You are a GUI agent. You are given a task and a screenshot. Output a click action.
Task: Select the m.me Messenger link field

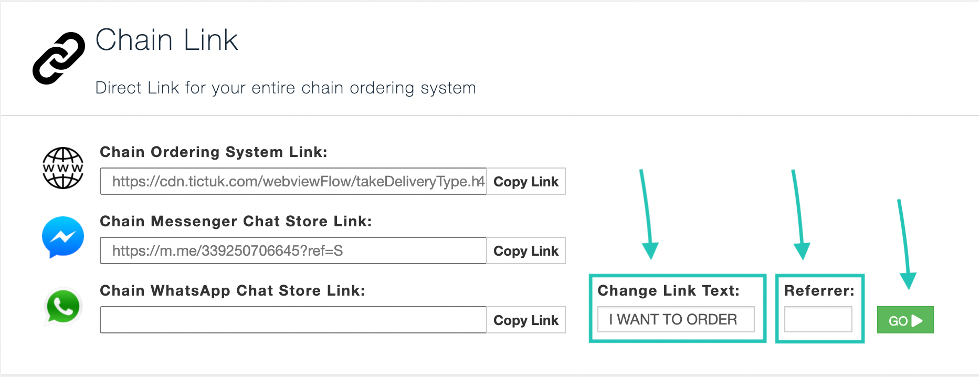pos(293,250)
